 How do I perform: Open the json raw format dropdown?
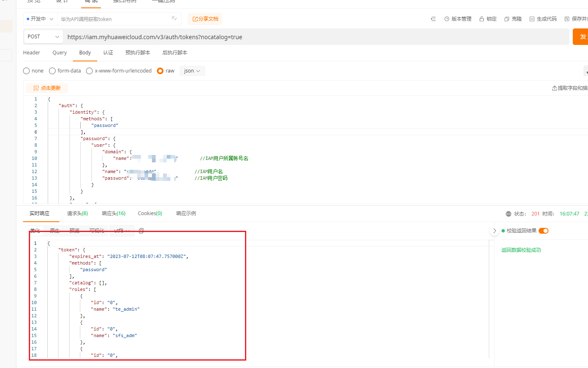[x=192, y=71]
